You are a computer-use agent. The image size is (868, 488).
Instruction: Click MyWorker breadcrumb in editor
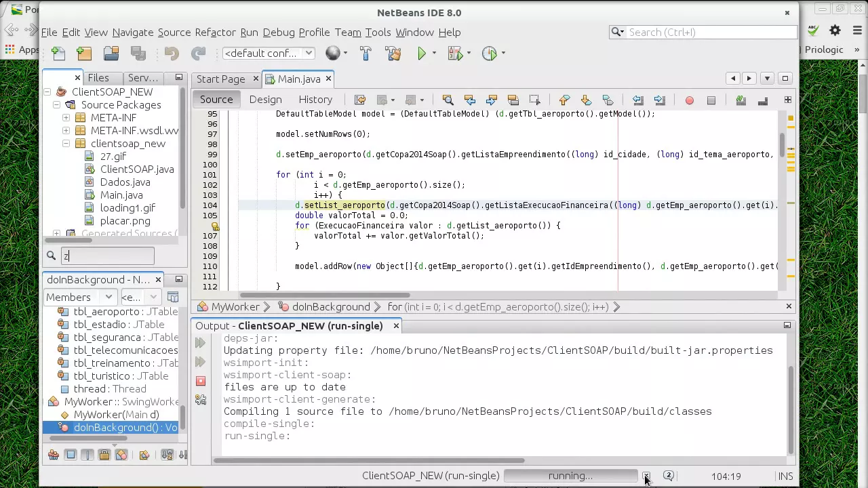(235, 307)
